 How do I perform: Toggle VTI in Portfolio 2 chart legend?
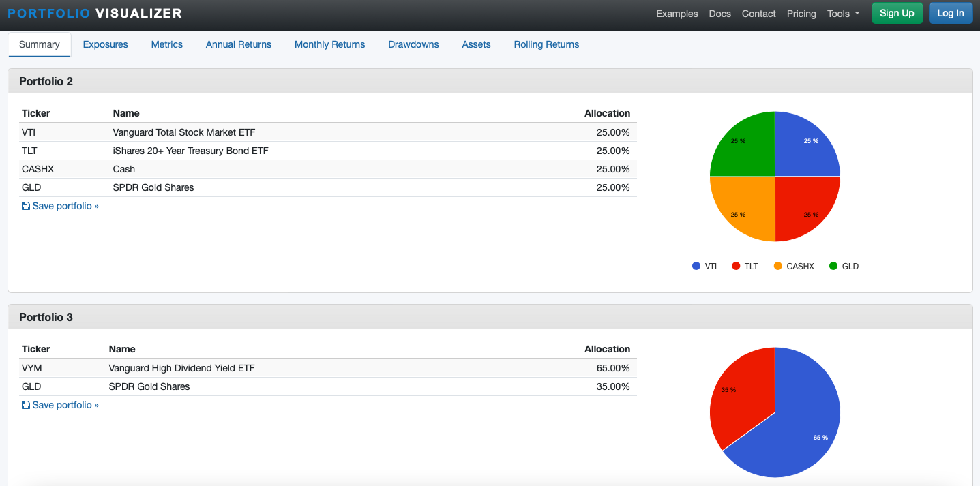(704, 267)
